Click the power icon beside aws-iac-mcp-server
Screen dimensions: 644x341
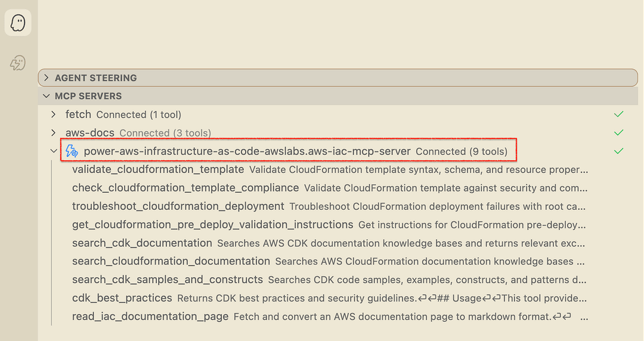coord(72,151)
